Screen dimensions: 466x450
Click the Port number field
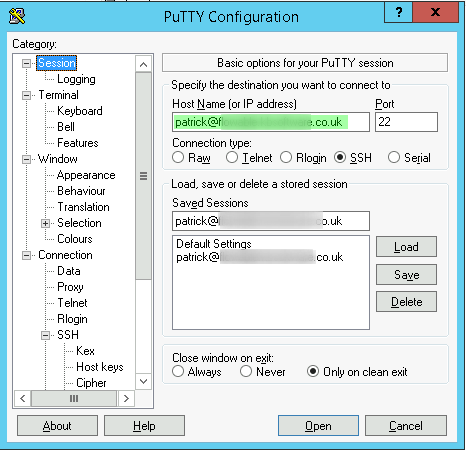click(406, 122)
